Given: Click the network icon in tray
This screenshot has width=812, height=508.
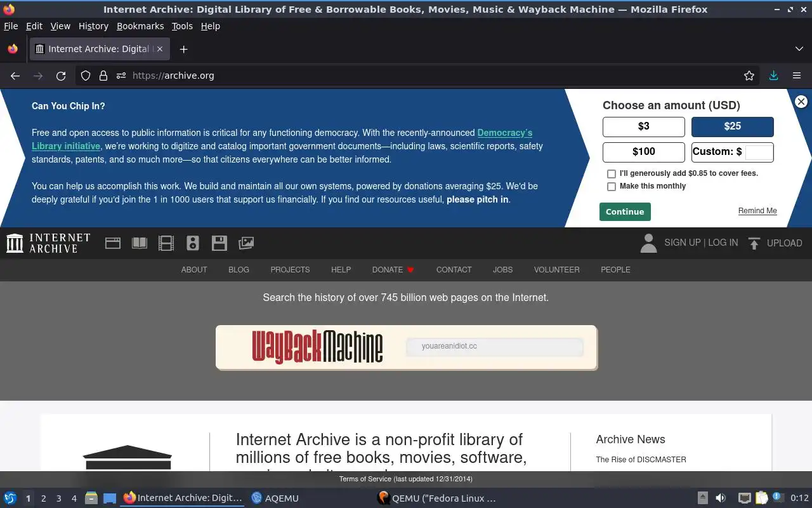Looking at the screenshot, I should point(744,498).
